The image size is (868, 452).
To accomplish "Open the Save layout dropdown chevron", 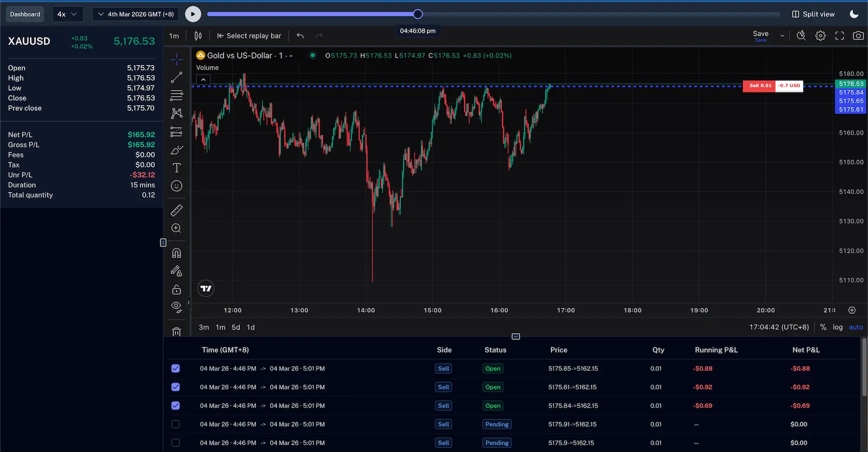I will [x=782, y=36].
